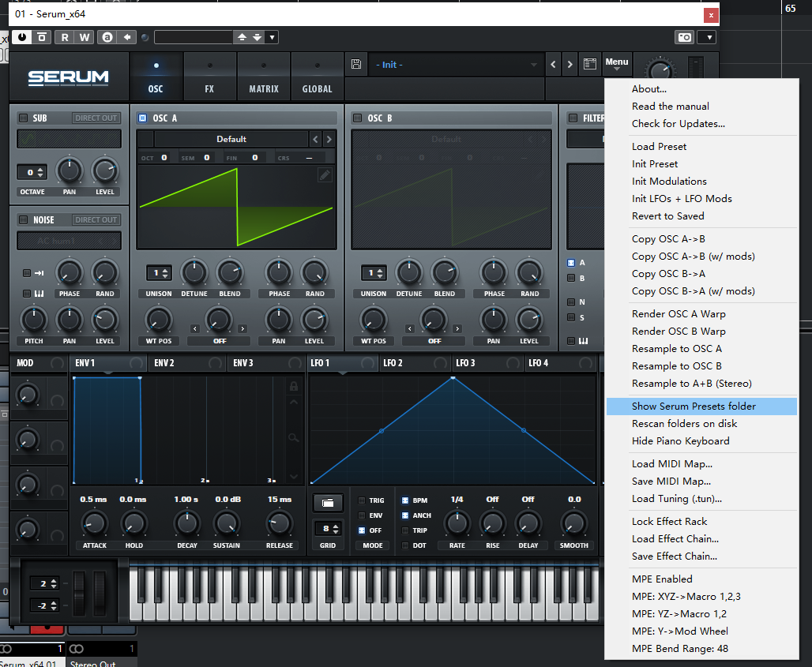Open the preset browser list icon

click(x=590, y=64)
